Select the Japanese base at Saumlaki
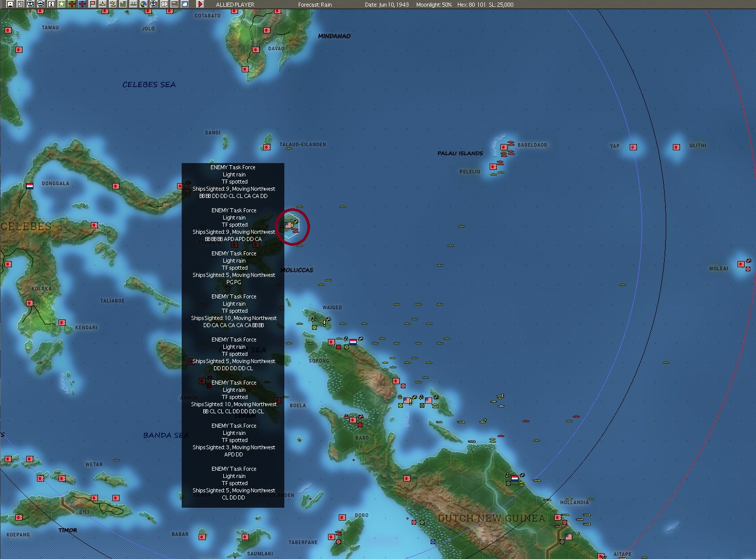Image resolution: width=756 pixels, height=559 pixels. pos(245,537)
